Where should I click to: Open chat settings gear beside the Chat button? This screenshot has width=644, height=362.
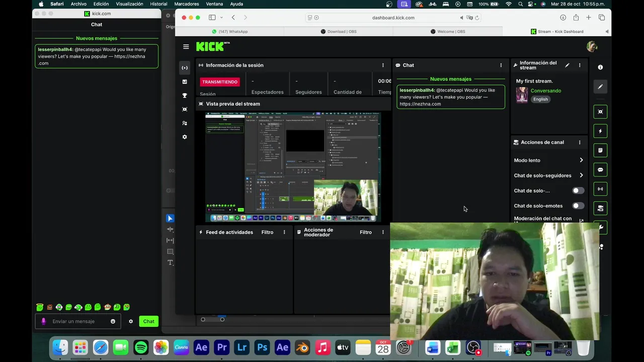131,321
